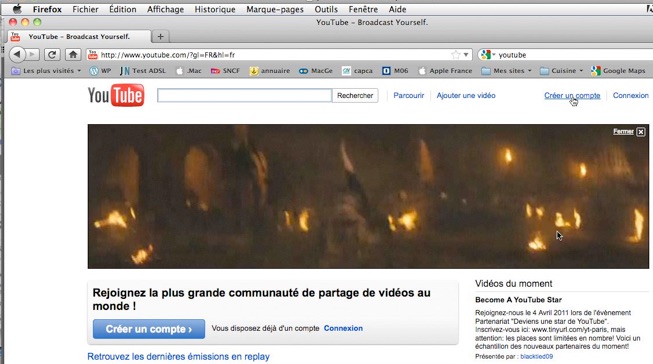The image size is (653, 364).
Task: Go to the home page
Action: click(73, 55)
